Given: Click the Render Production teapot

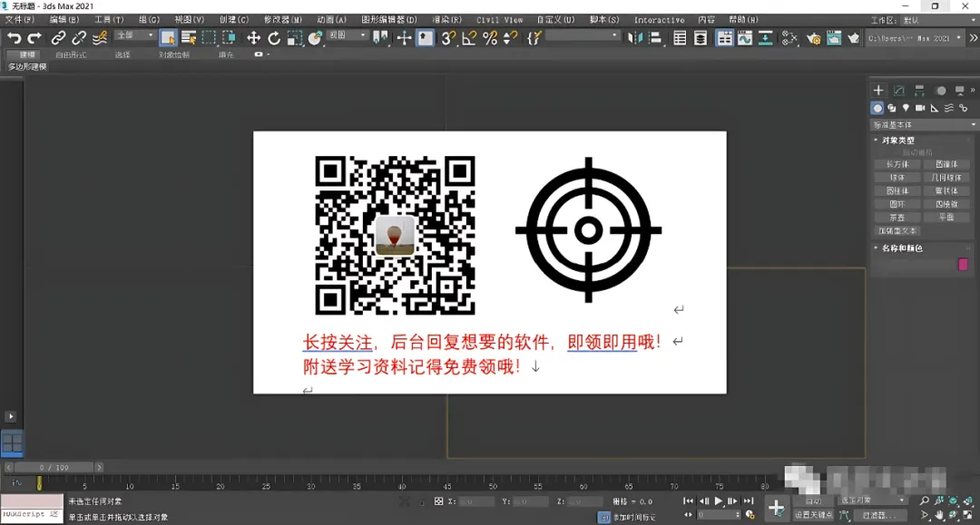Looking at the screenshot, I should [854, 38].
